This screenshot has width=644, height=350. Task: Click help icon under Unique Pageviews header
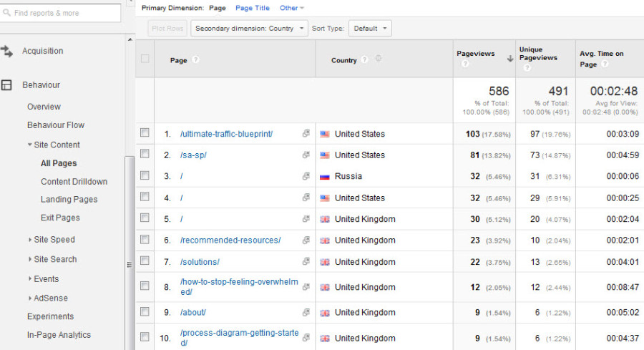[527, 67]
